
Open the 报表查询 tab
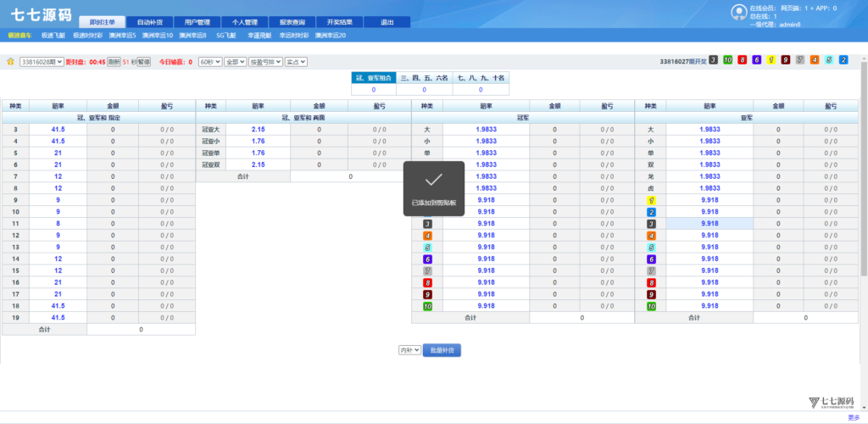[292, 22]
